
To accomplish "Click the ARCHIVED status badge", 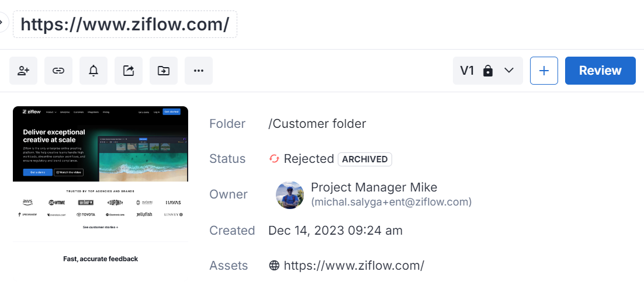I will [365, 159].
